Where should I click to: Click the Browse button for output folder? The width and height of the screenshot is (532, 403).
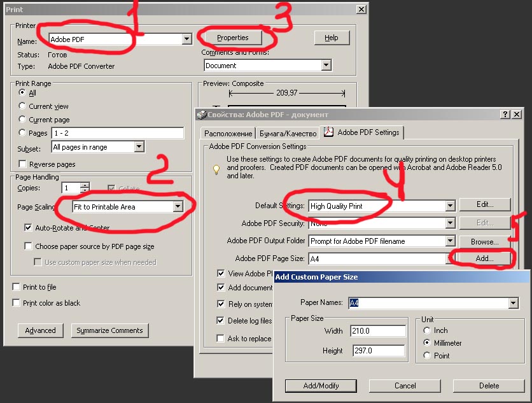tap(485, 242)
